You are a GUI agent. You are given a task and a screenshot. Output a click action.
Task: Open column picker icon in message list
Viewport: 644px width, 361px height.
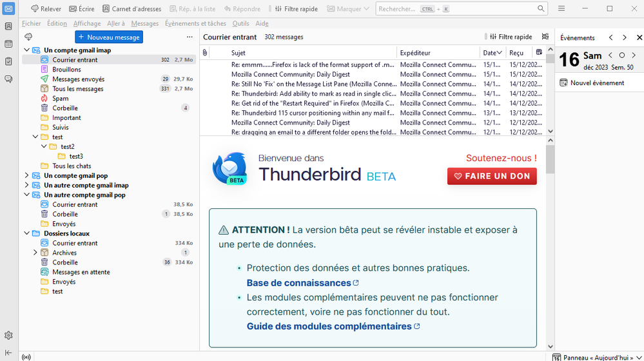(x=539, y=52)
